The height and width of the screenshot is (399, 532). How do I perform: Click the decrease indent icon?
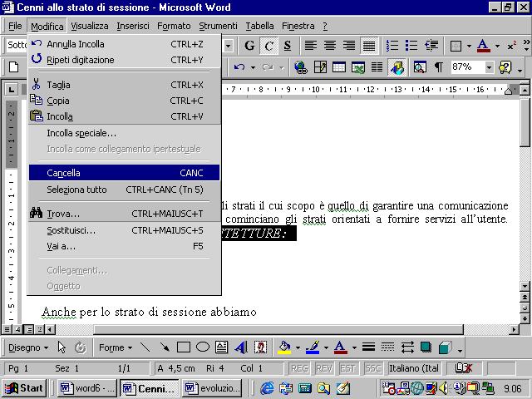pyautogui.click(x=431, y=46)
